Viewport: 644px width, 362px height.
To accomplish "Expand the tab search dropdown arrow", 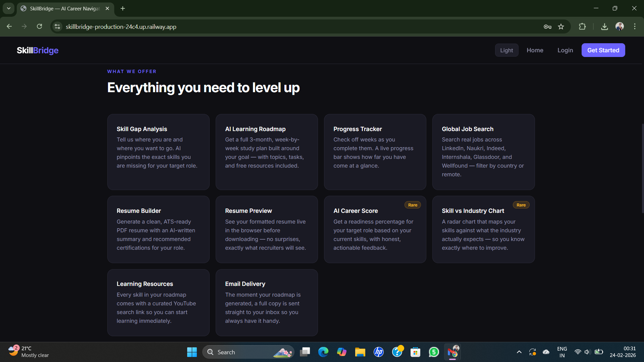I will [9, 8].
